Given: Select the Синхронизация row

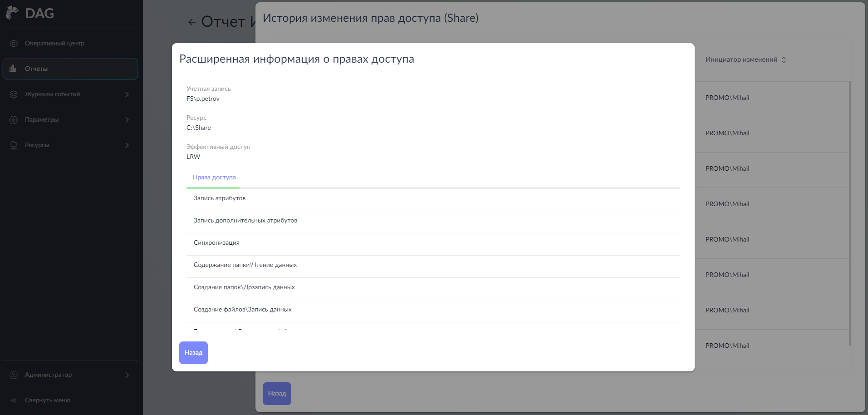Looking at the screenshot, I should [x=433, y=244].
